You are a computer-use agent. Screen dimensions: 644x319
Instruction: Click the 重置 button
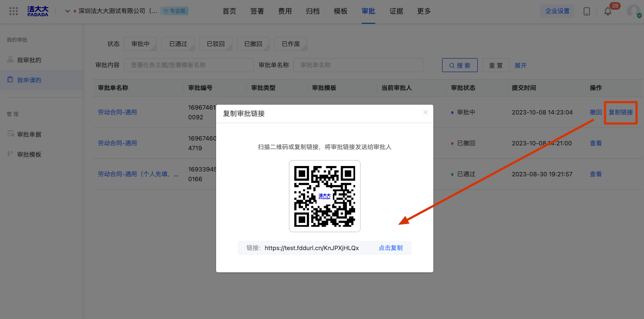496,65
